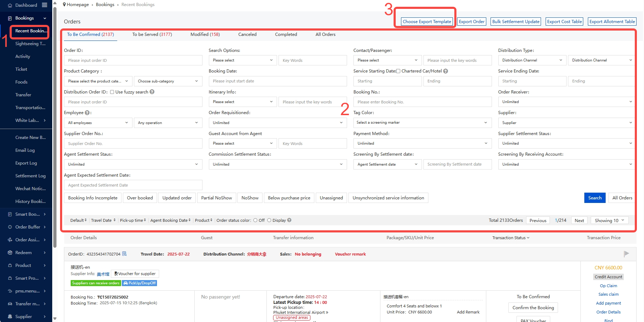Click the order detail icon beside OrderID number
The image size is (644, 322).
click(x=124, y=254)
